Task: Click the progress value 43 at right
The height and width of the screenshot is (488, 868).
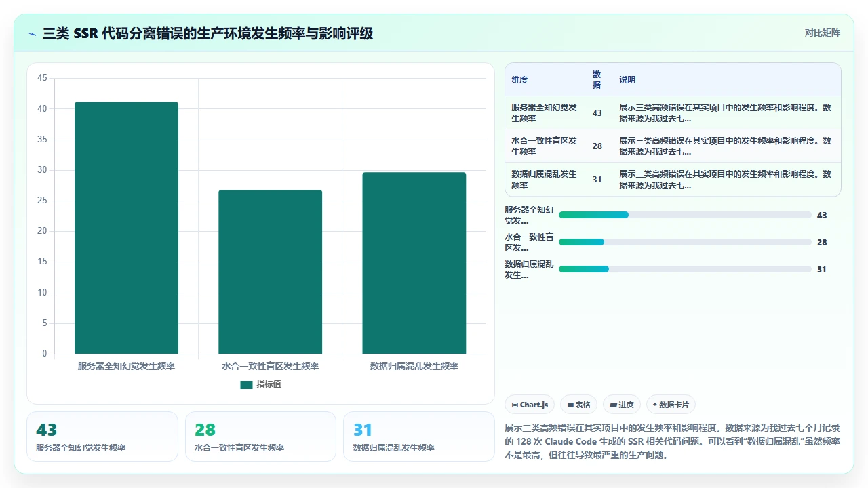Action: click(822, 215)
